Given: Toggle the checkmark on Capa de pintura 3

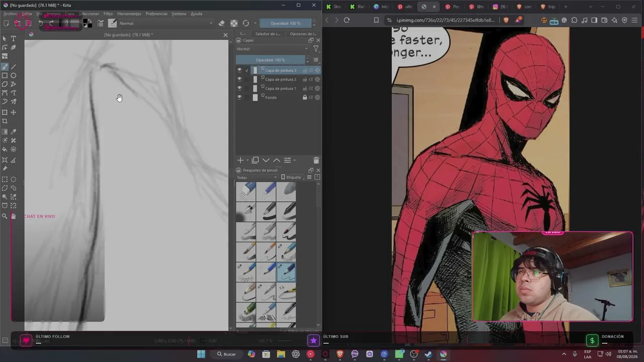Looking at the screenshot, I should (247, 70).
